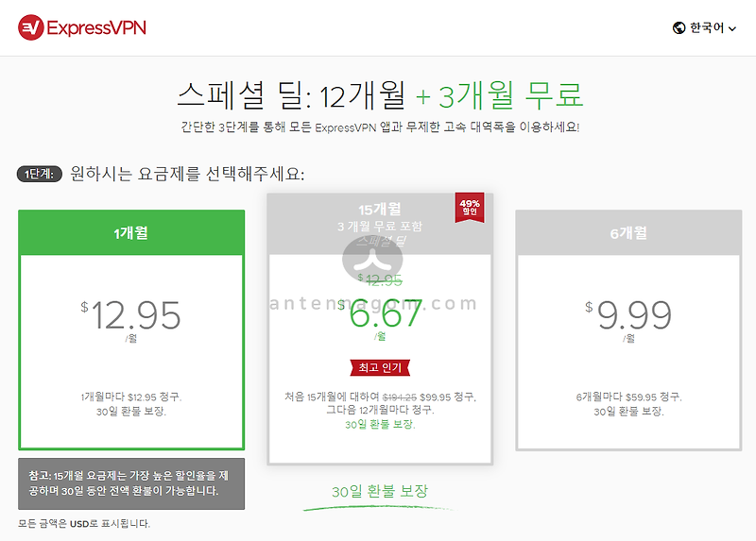This screenshot has width=756, height=541.
Task: Click the green 30일 환불 보장 under 15-month plan
Action: coord(380,425)
